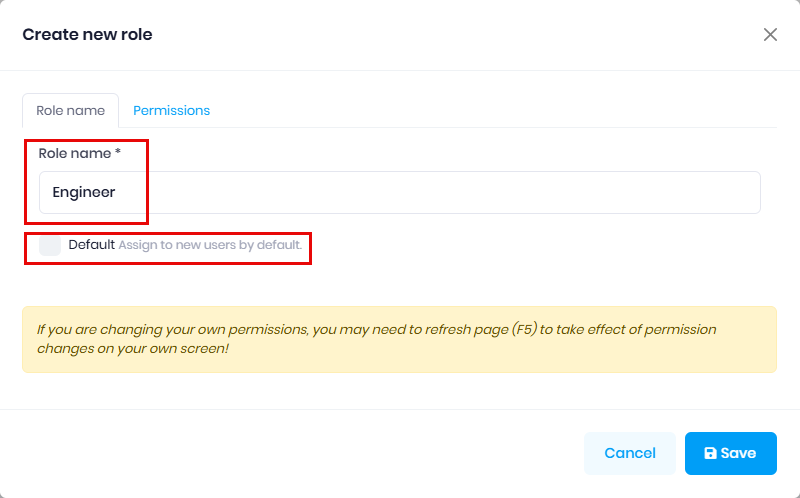This screenshot has width=800, height=498.
Task: Enable the Default checkbox
Action: (50, 245)
